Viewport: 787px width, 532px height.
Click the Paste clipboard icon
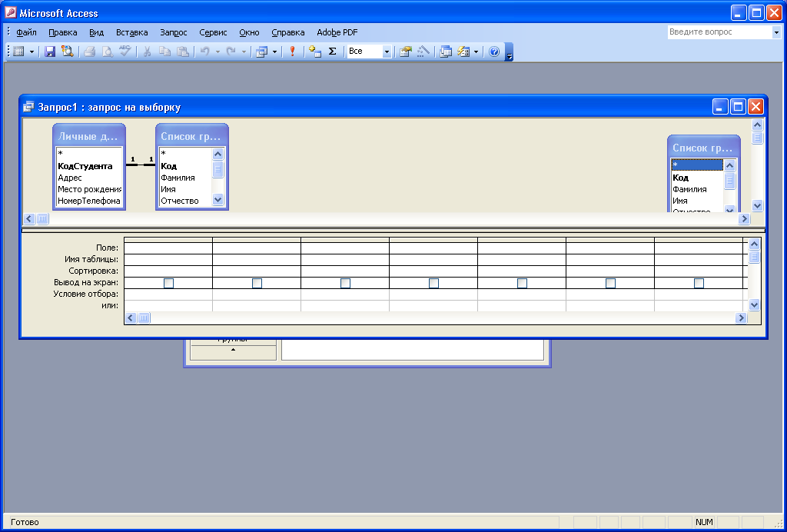pyautogui.click(x=183, y=52)
